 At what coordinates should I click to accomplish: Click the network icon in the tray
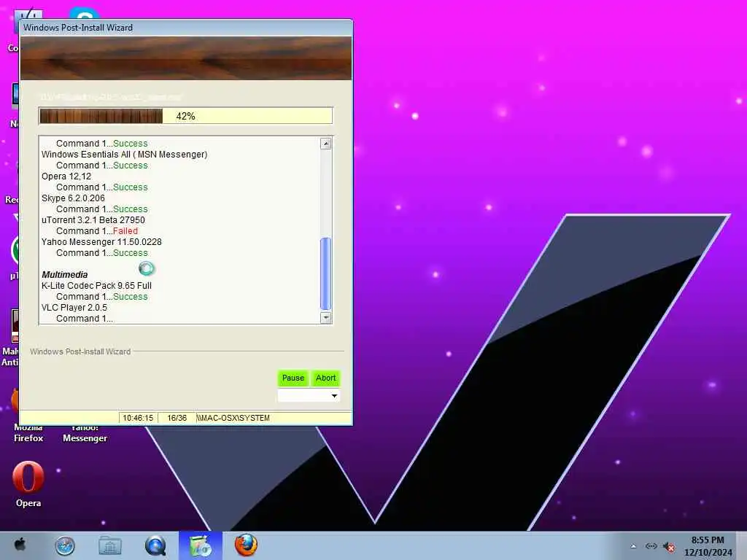tap(651, 546)
